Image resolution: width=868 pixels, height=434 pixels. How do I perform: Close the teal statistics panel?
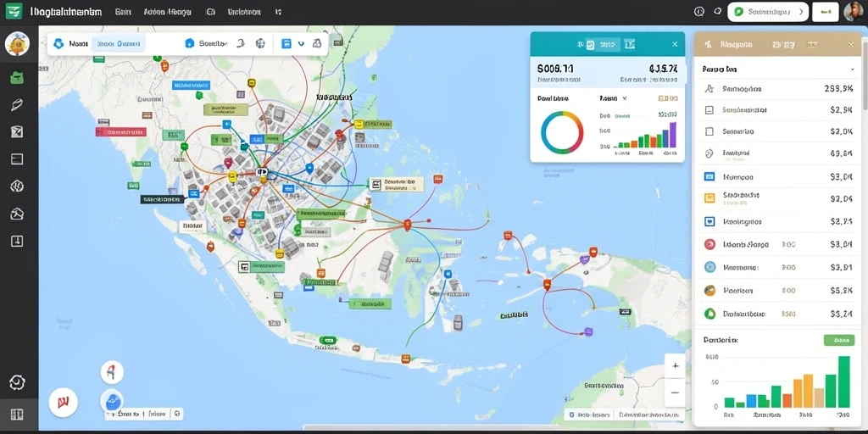click(674, 44)
